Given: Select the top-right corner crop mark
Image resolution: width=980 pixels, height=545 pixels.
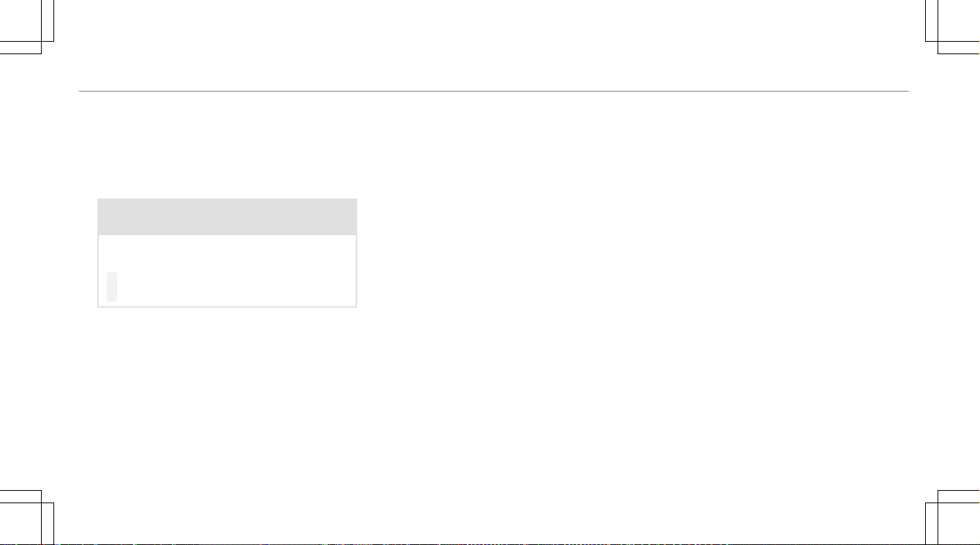Looking at the screenshot, I should point(952,27).
